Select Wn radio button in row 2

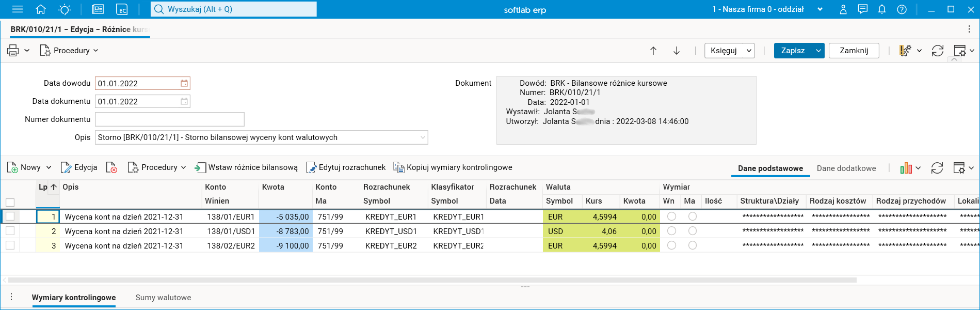coord(671,231)
